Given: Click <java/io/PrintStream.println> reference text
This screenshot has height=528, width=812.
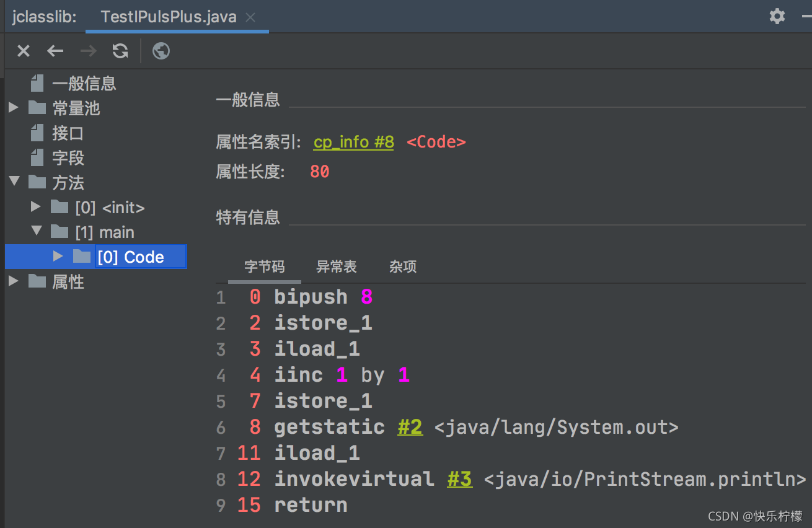Looking at the screenshot, I should pyautogui.click(x=645, y=479).
